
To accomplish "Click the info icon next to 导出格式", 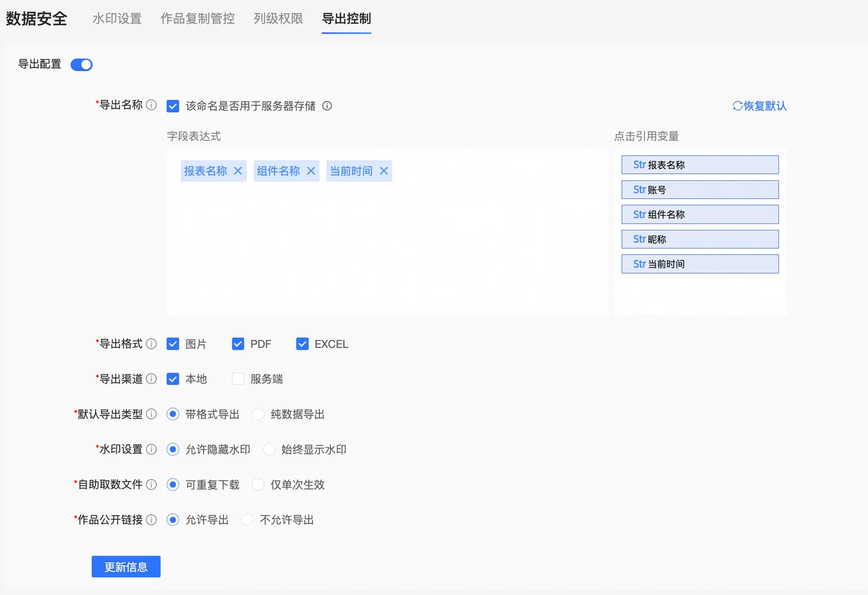I will 153,344.
